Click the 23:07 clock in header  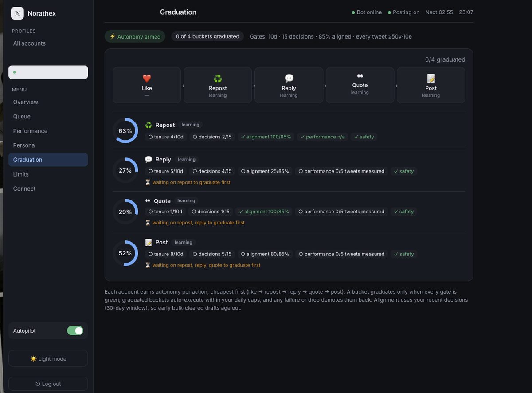pos(466,12)
